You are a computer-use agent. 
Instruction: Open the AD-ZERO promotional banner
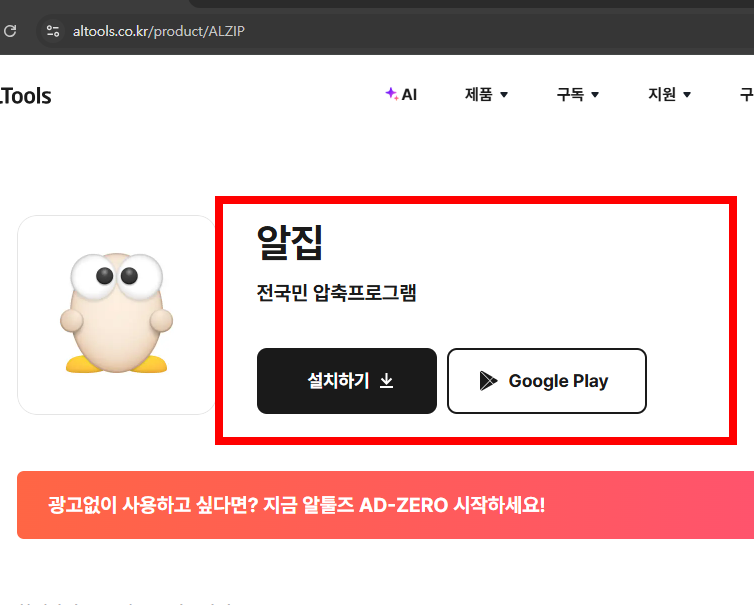pyautogui.click(x=385, y=505)
